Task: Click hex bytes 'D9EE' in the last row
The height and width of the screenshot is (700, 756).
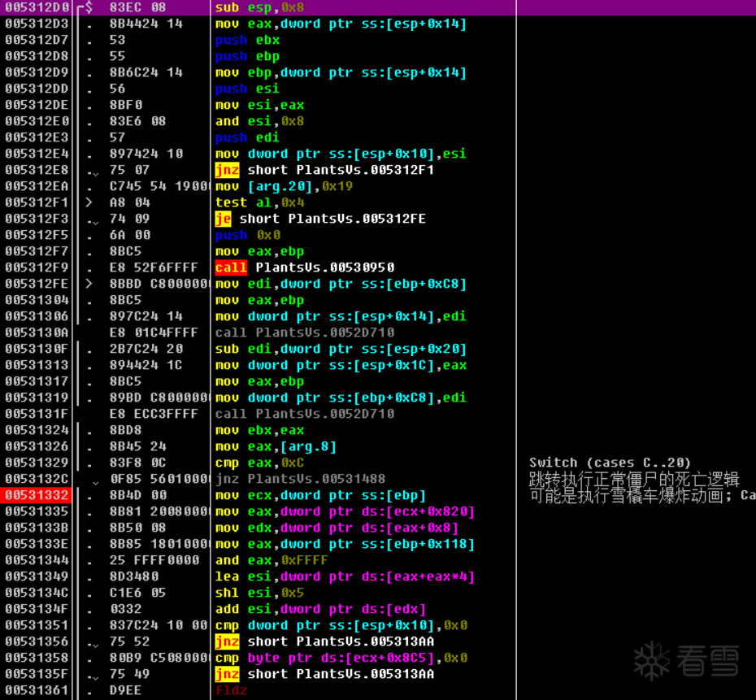Action: (125, 690)
